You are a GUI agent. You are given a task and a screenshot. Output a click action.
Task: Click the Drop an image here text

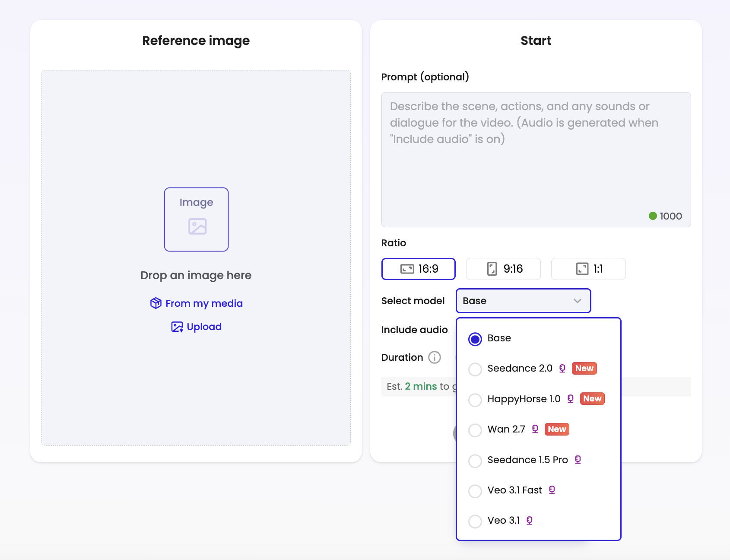196,275
